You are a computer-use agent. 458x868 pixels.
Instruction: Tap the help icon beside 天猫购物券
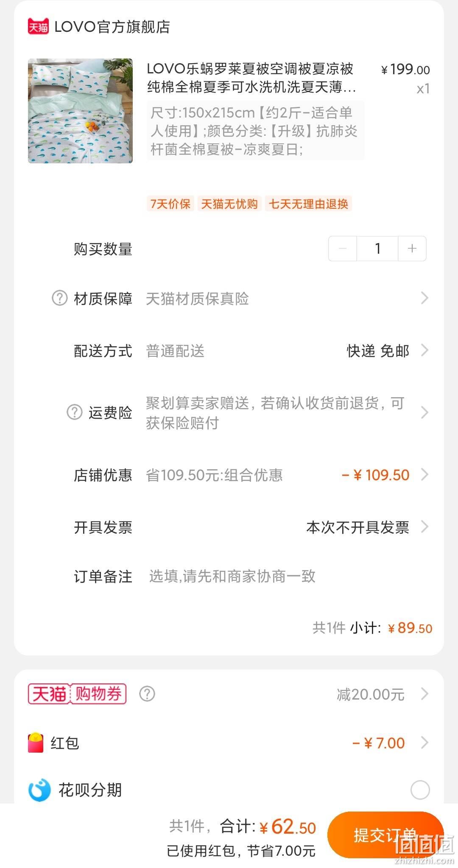click(x=147, y=694)
